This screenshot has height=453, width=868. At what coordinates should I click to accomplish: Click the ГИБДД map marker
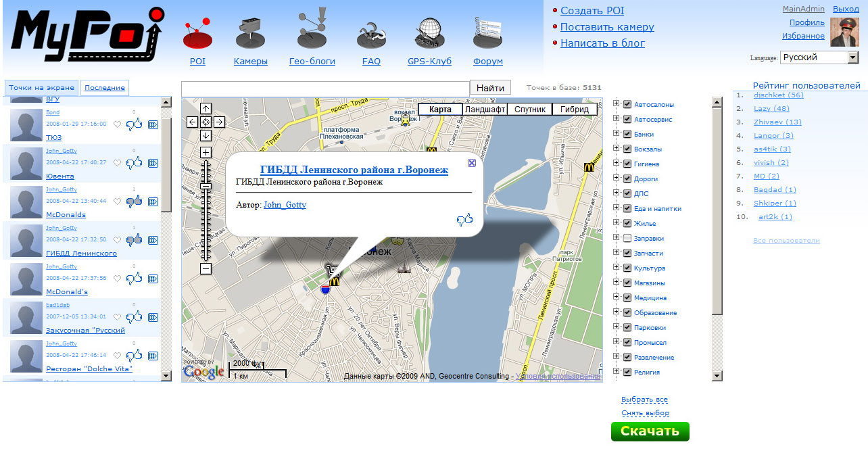pos(325,289)
